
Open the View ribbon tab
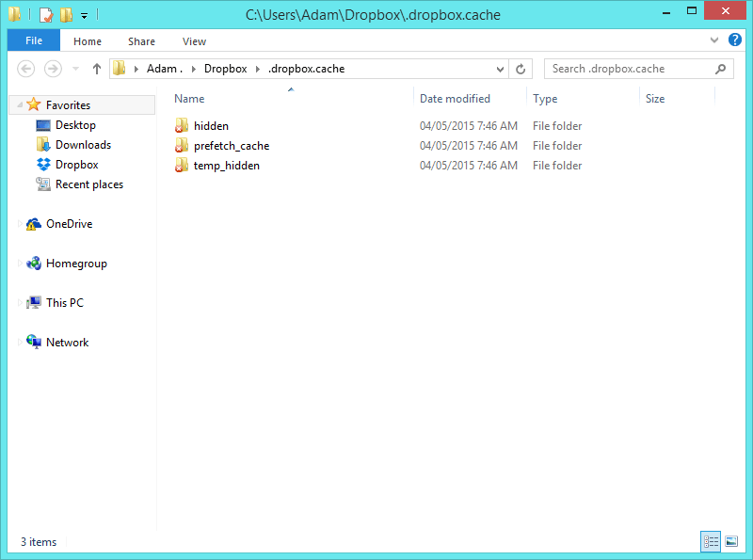[x=194, y=41]
